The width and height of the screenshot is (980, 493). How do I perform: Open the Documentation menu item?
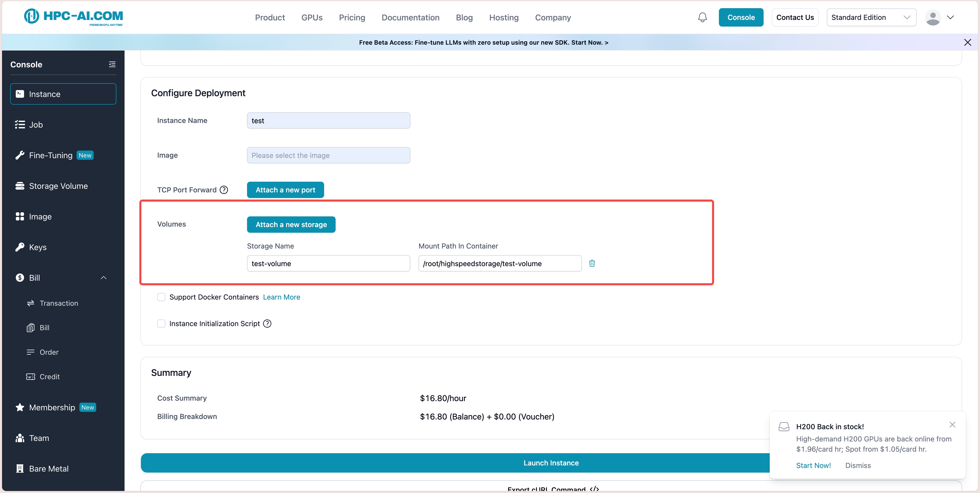click(x=410, y=18)
